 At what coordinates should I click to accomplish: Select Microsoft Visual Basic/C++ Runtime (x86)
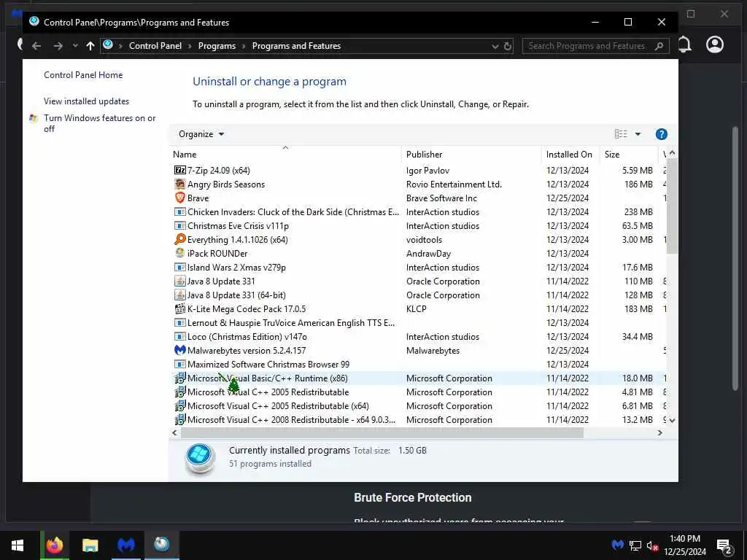[418, 378]
